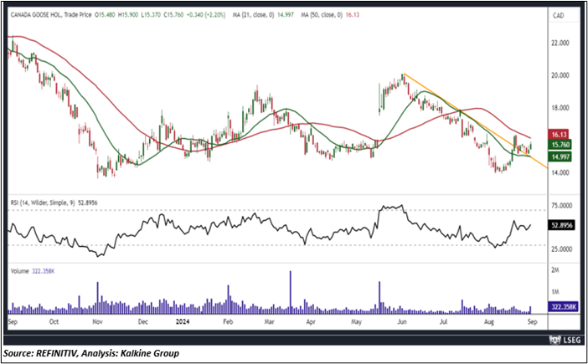The width and height of the screenshot is (588, 364).
Task: Click the 20.000 price axis label
Action: (560, 75)
